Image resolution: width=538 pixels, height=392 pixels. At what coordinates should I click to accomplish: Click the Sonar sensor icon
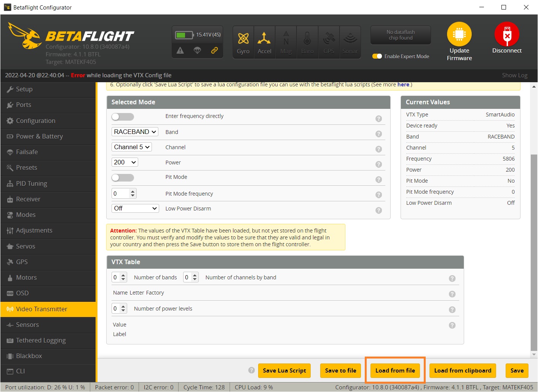(x=350, y=38)
